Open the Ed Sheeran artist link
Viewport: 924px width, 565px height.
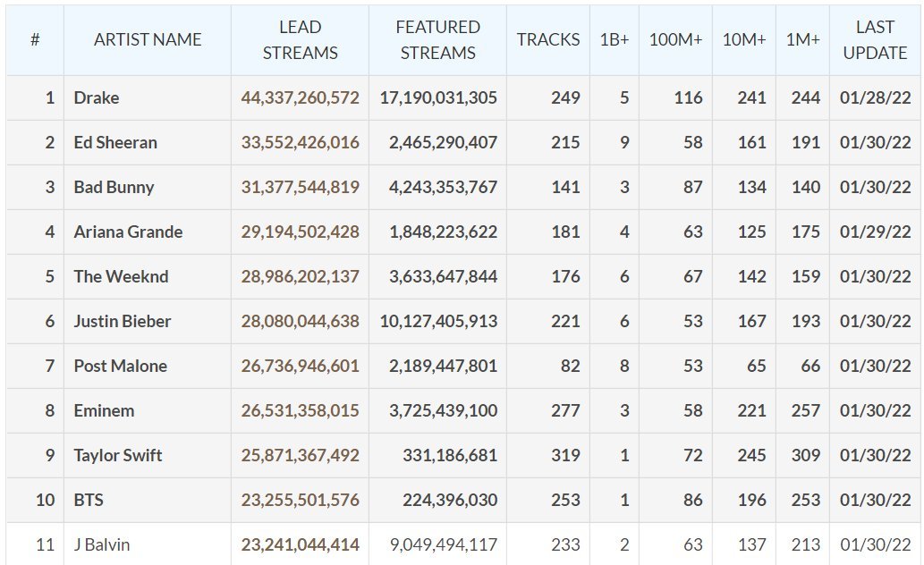coord(116,142)
